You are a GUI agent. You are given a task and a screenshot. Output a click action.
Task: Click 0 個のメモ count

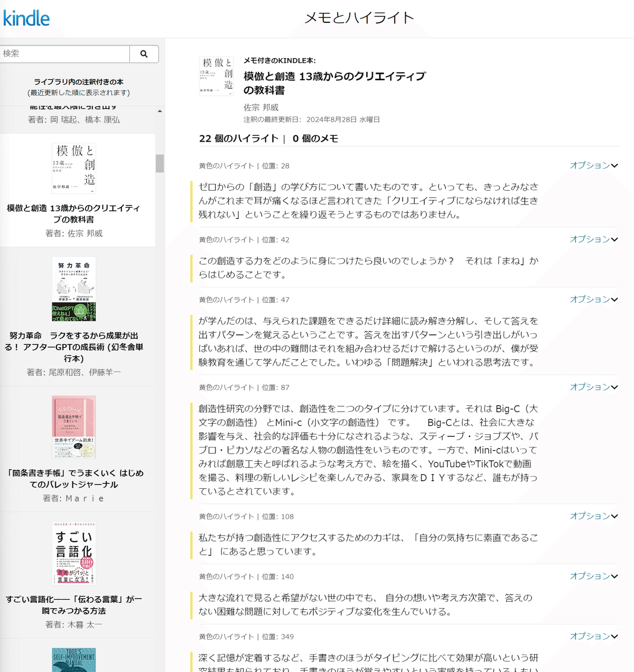tap(315, 138)
